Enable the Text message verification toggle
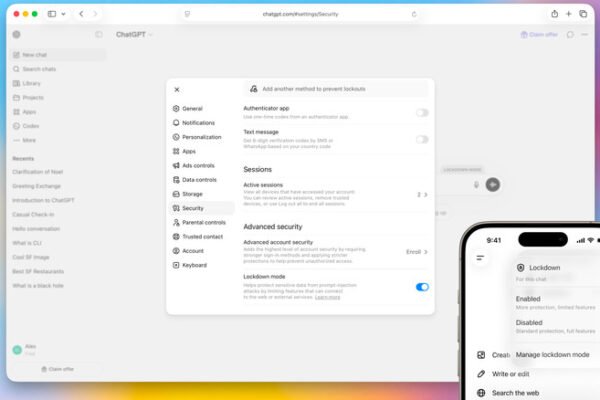 pos(422,139)
